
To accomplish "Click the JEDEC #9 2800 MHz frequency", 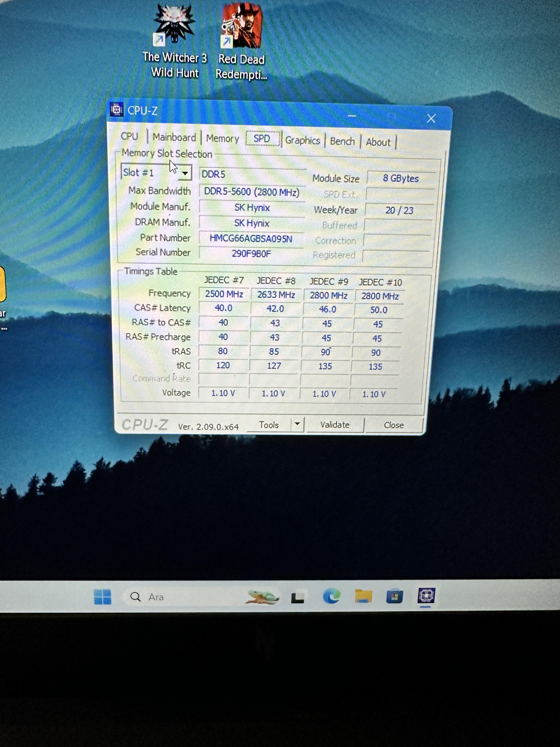I will click(329, 296).
